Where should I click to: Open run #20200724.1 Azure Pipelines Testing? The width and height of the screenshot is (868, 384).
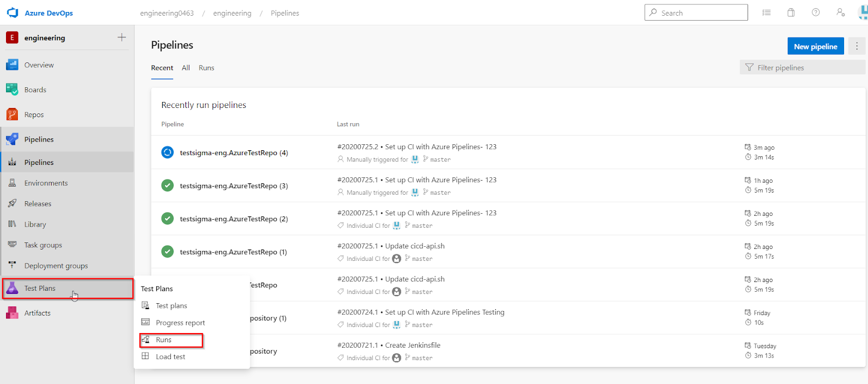(420, 312)
